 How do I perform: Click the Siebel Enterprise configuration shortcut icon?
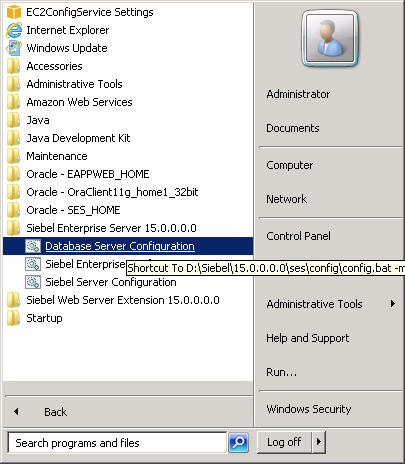pos(33,264)
